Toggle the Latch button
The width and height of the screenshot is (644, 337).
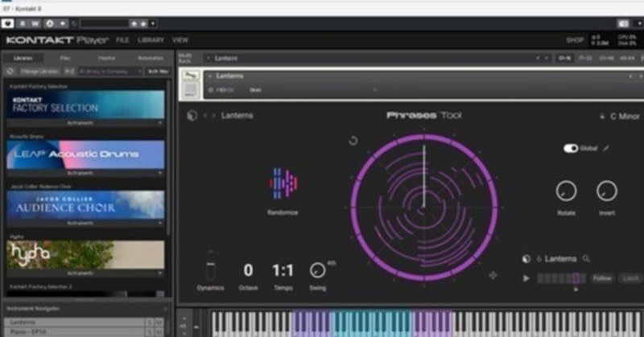click(x=630, y=278)
